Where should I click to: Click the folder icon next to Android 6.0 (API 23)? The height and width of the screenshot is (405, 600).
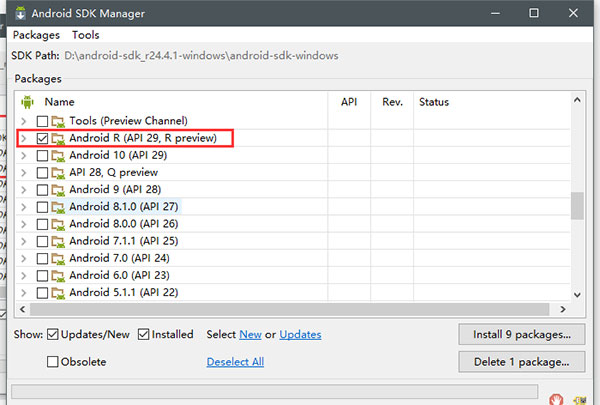click(58, 274)
